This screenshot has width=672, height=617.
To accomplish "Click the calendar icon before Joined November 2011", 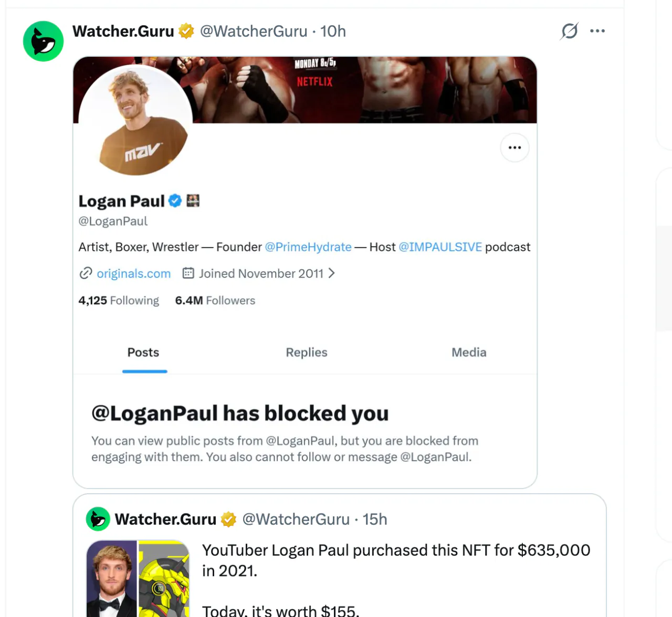I will (188, 273).
